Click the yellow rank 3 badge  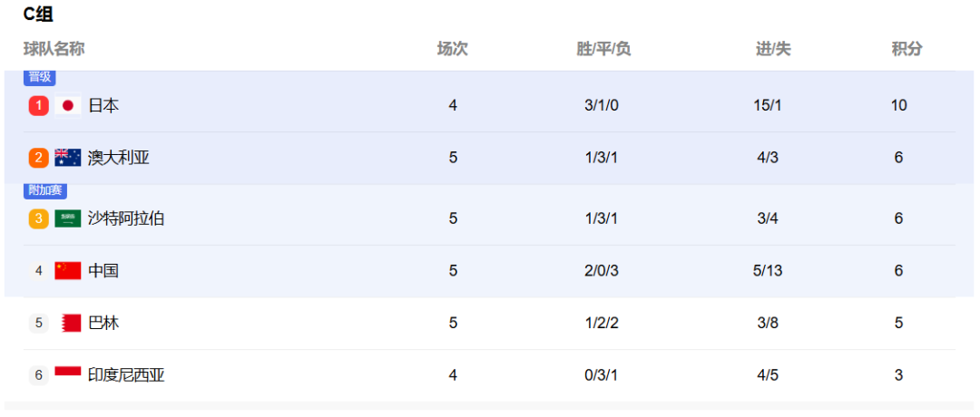39,218
